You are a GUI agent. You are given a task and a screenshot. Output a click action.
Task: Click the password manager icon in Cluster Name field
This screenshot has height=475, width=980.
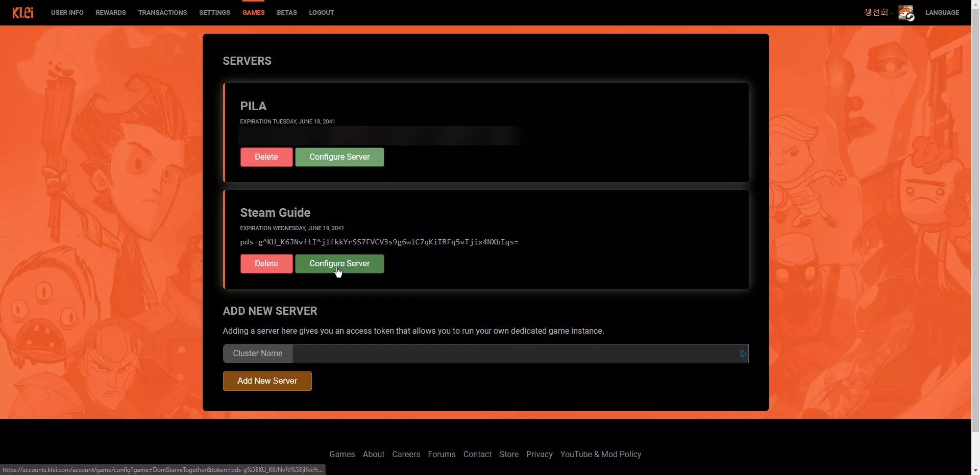pyautogui.click(x=743, y=354)
